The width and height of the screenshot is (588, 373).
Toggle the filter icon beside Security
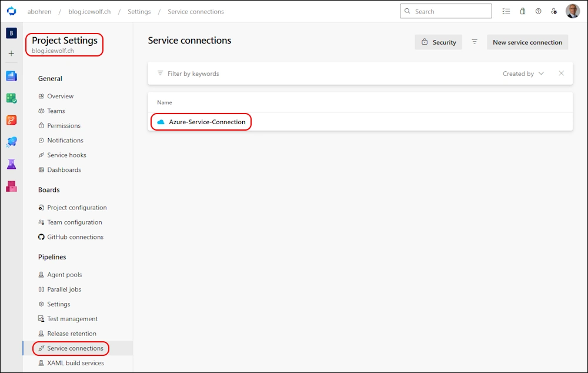coord(475,42)
